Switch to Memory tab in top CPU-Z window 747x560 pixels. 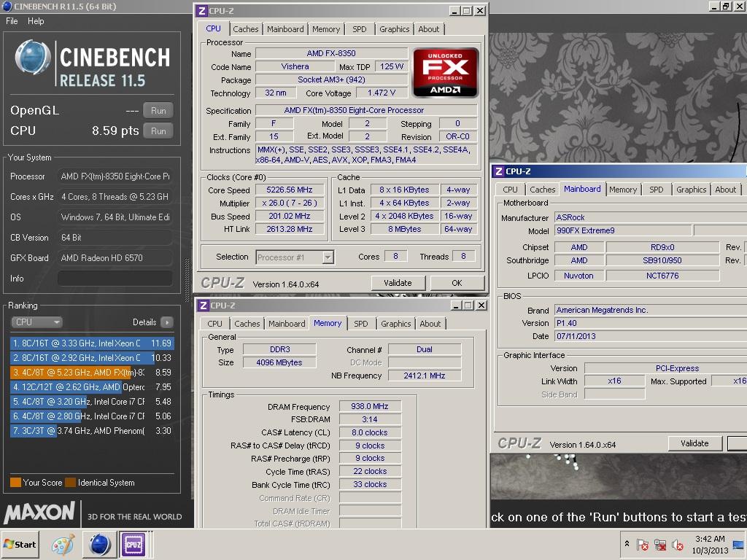tap(326, 29)
